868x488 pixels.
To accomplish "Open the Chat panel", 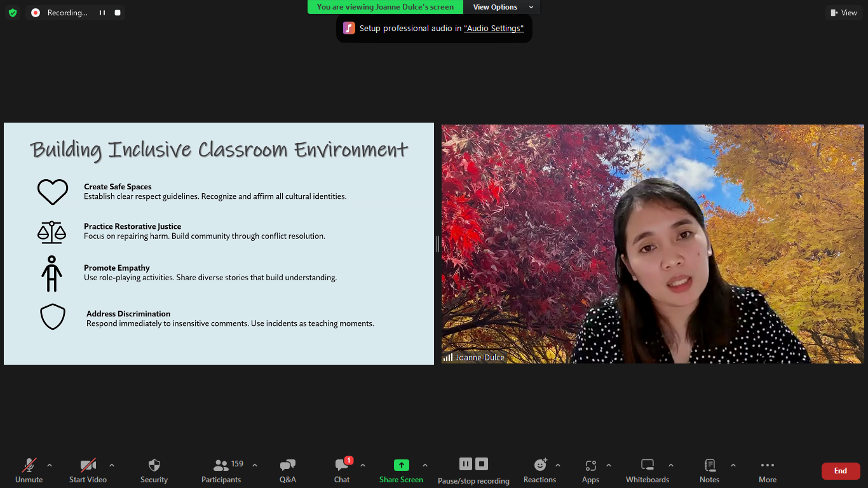I will pyautogui.click(x=342, y=465).
